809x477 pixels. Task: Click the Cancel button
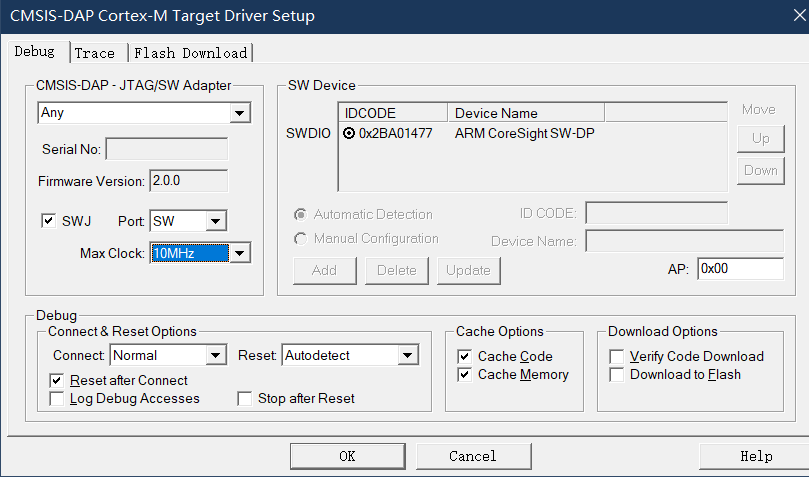click(x=472, y=456)
